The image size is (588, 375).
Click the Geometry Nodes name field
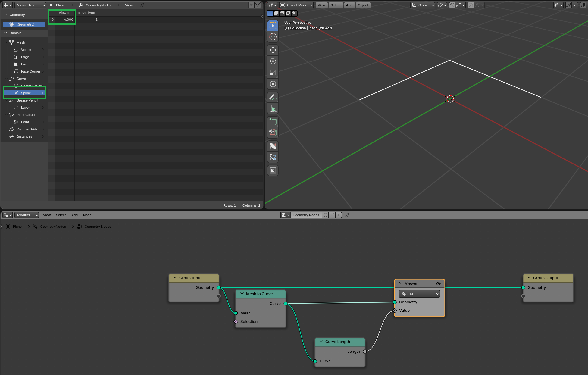306,215
